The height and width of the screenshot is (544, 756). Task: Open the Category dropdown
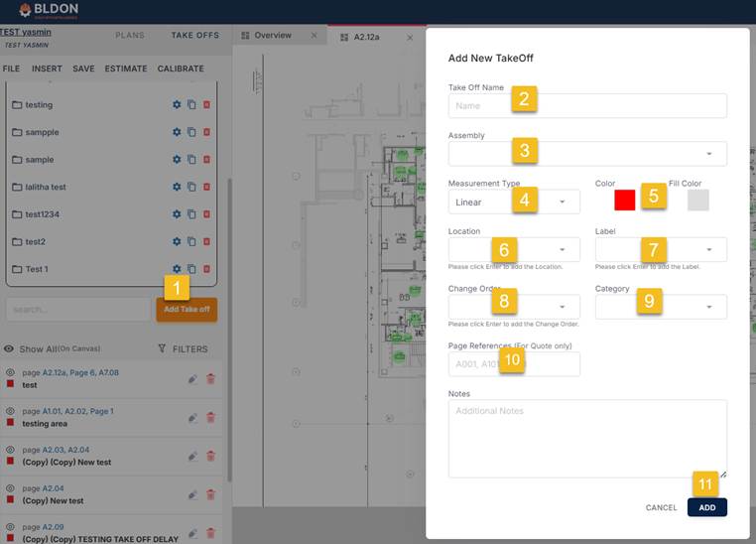(660, 308)
